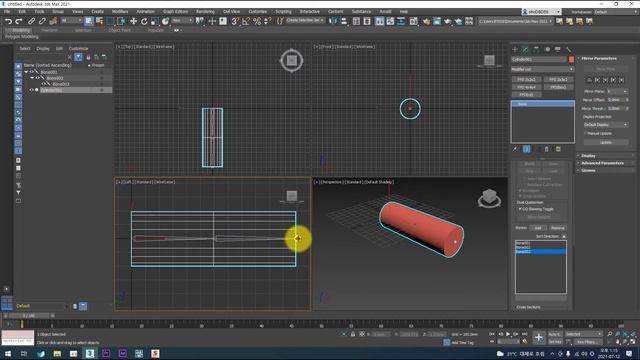Open the Modifiers menu
Image resolution: width=640 pixels, height=360 pixels.
tap(120, 11)
